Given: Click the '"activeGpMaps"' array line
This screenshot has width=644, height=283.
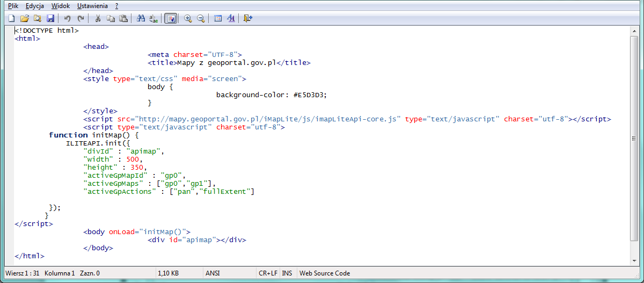Looking at the screenshot, I should tap(150, 184).
